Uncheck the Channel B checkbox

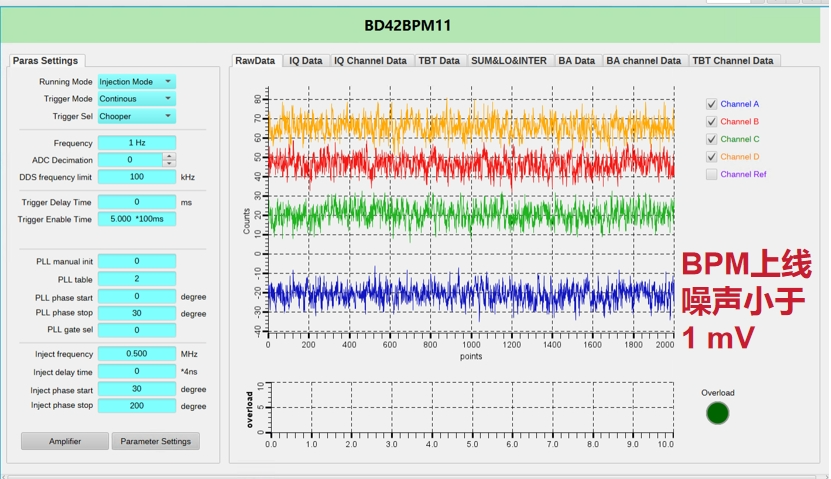(x=712, y=122)
